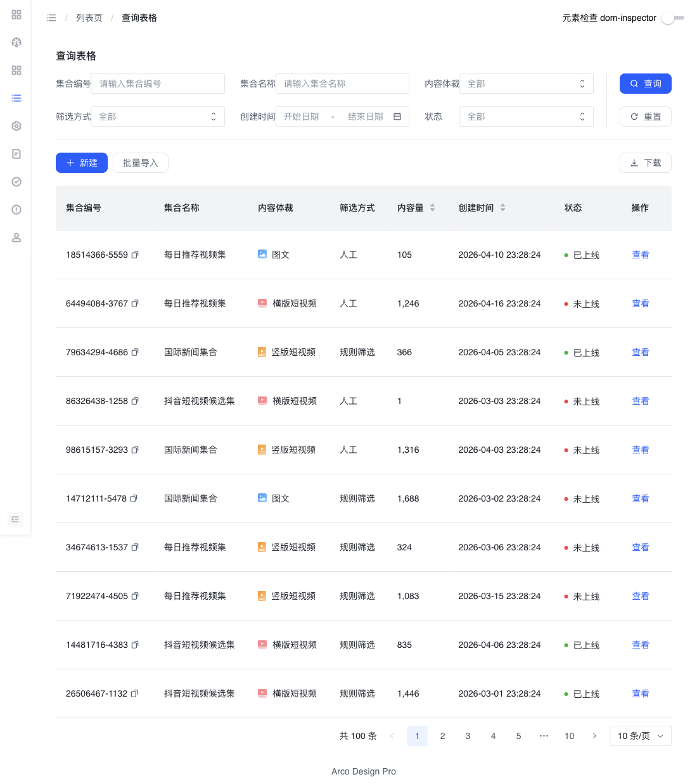Click 查看 link for 国际新闻集合 row 79634294-4686
This screenshot has width=697, height=784.
pyautogui.click(x=641, y=352)
